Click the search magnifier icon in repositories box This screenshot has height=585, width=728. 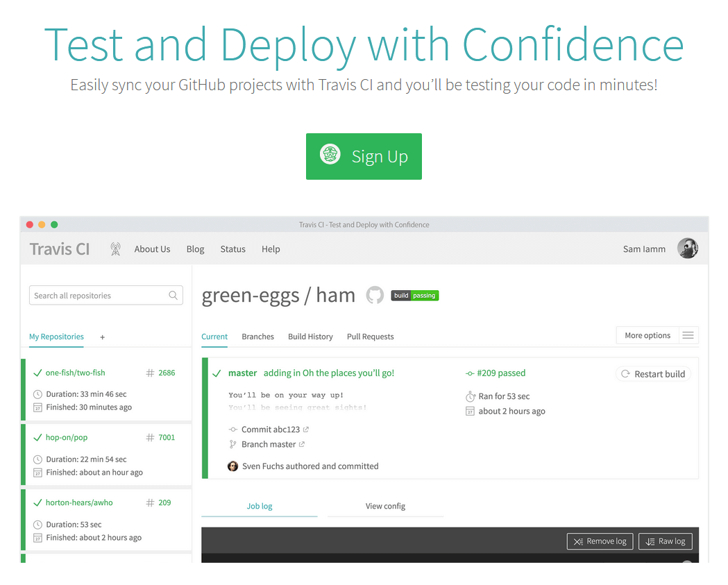(x=173, y=296)
